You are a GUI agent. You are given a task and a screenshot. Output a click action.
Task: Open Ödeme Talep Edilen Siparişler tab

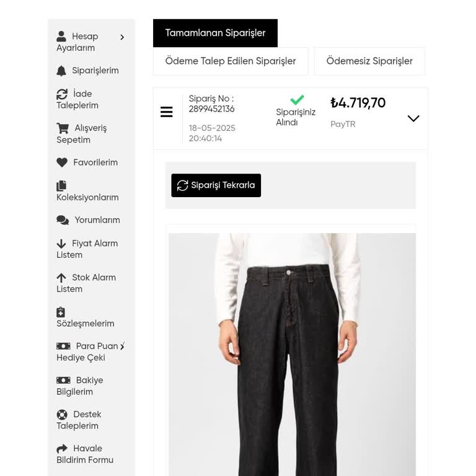point(231,61)
